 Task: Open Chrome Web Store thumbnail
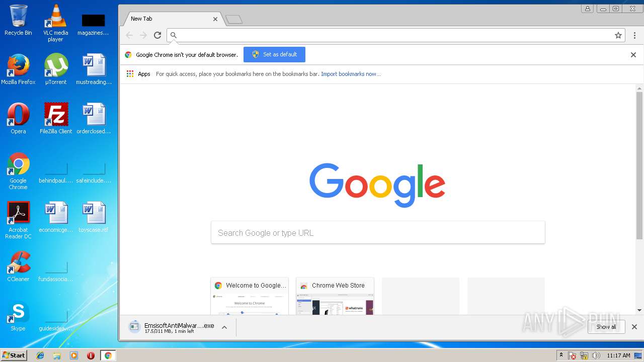click(335, 296)
